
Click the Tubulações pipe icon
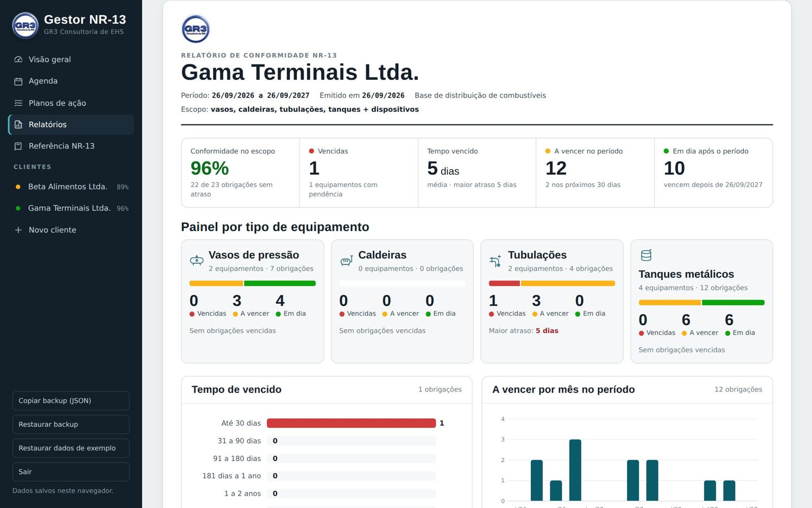pos(495,261)
